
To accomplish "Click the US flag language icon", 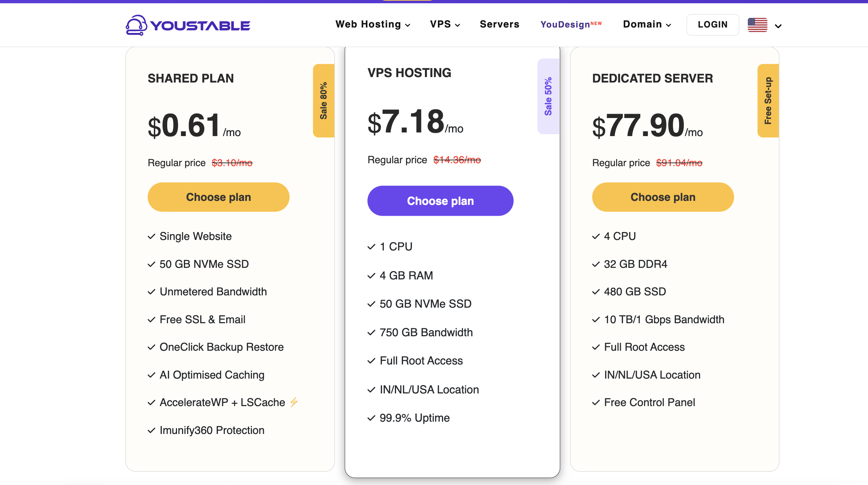I will pos(757,25).
